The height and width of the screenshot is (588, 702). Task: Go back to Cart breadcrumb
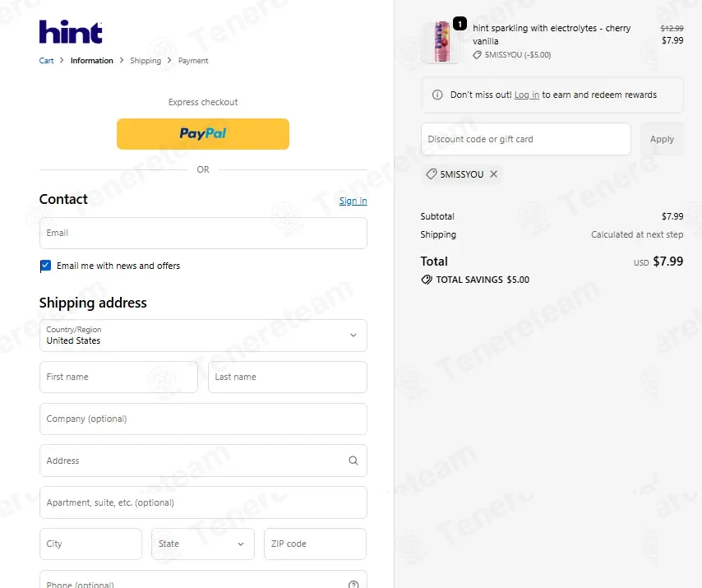(x=46, y=61)
